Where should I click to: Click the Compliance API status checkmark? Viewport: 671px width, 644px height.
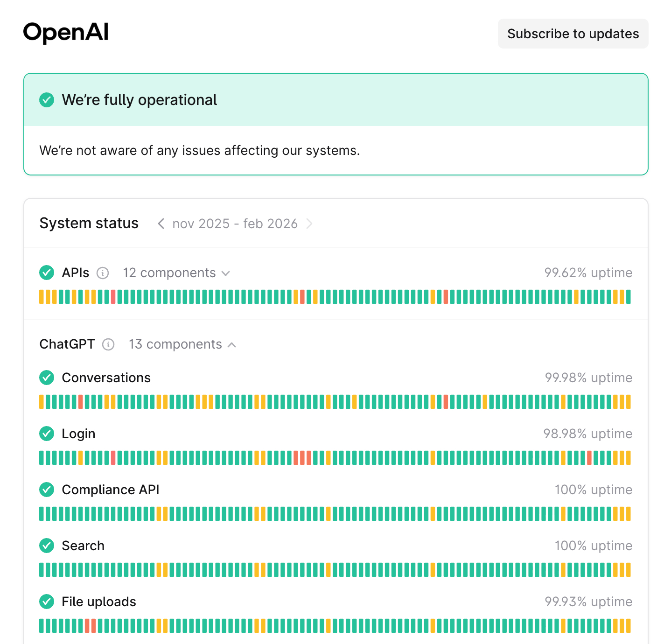click(x=47, y=490)
